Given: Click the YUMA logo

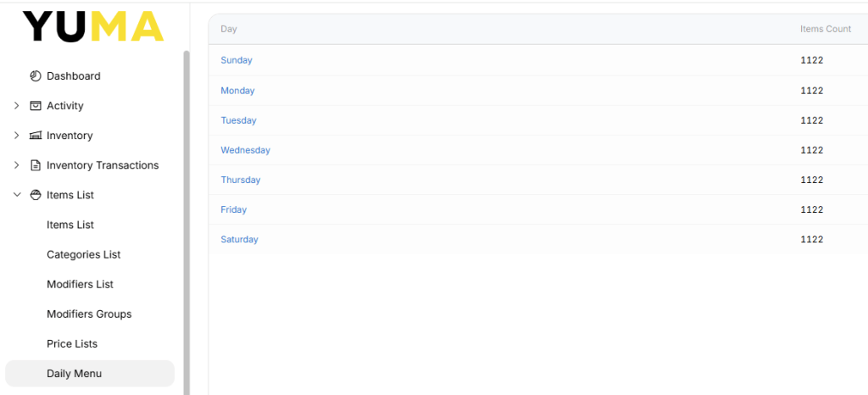Looking at the screenshot, I should [93, 26].
